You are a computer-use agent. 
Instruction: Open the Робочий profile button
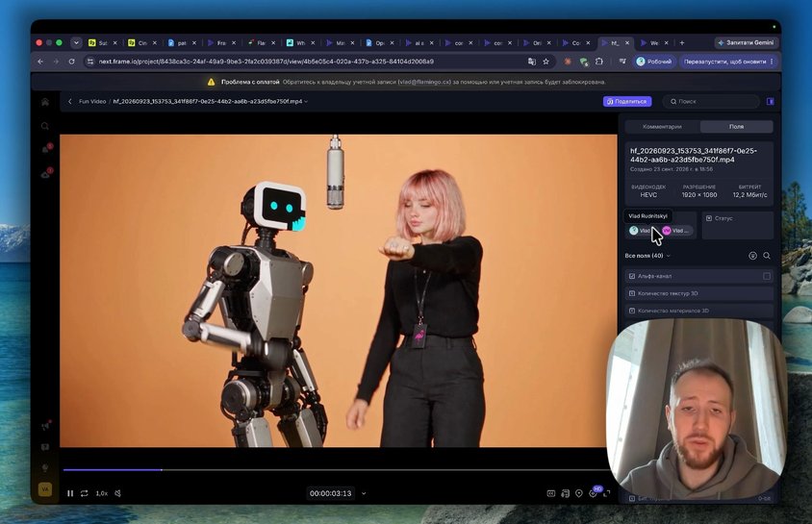[653, 62]
